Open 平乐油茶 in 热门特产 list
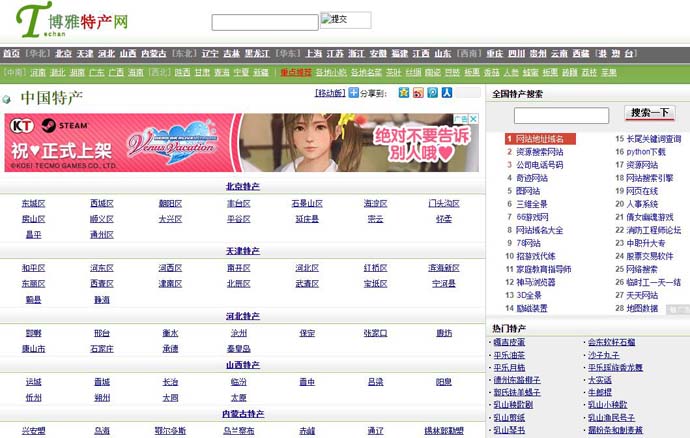Screen dimensions: 690x438 coord(509,355)
